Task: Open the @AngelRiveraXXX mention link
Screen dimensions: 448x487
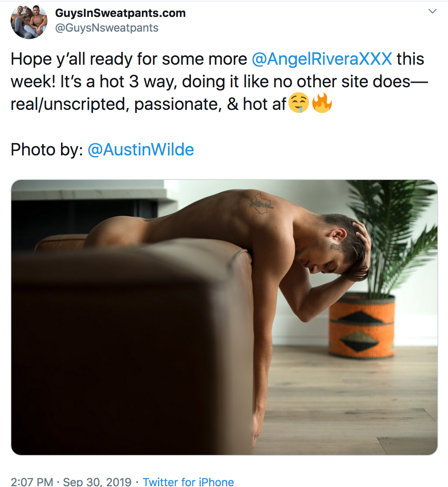Action: click(x=322, y=59)
